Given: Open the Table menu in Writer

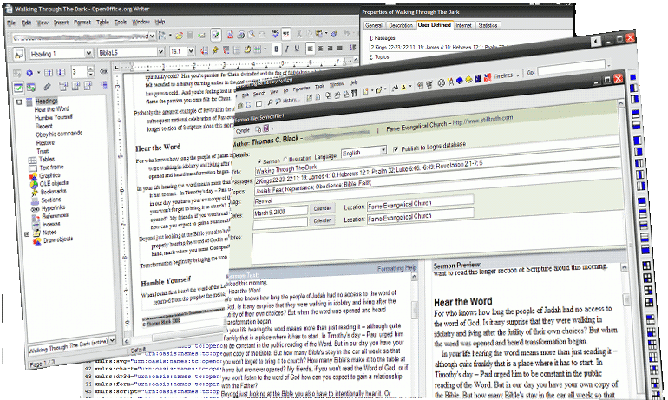Looking at the screenshot, I should pyautogui.click(x=102, y=22).
